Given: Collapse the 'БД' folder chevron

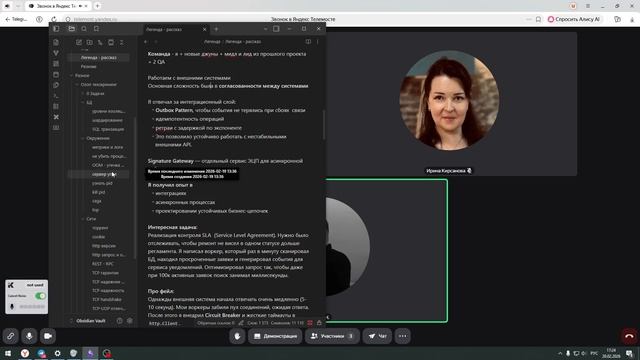Looking at the screenshot, I should (83, 102).
